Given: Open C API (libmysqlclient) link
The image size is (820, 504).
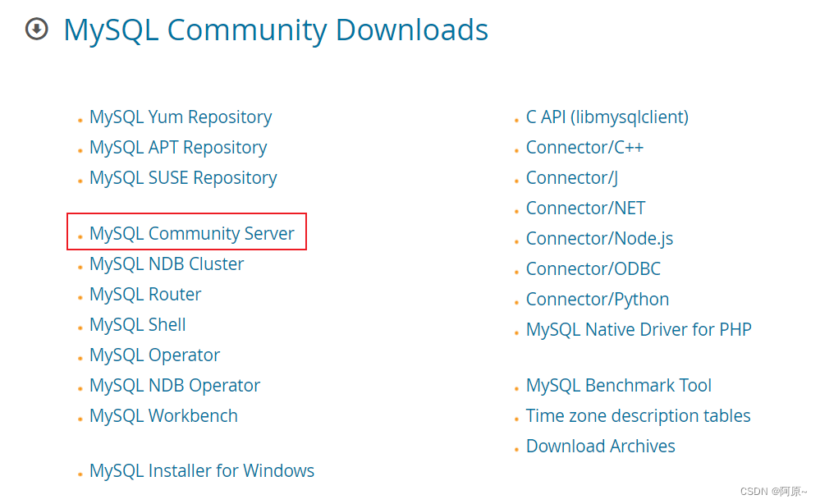Looking at the screenshot, I should click(x=607, y=117).
